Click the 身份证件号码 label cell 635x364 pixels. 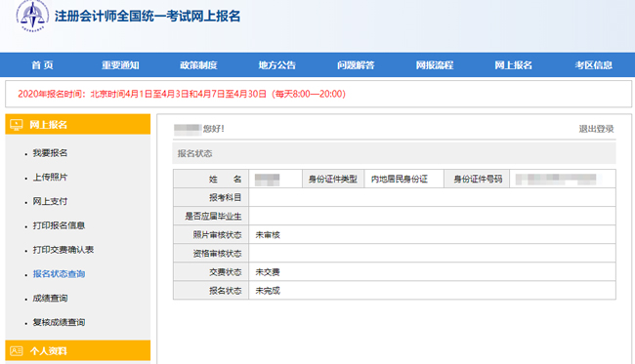point(478,180)
